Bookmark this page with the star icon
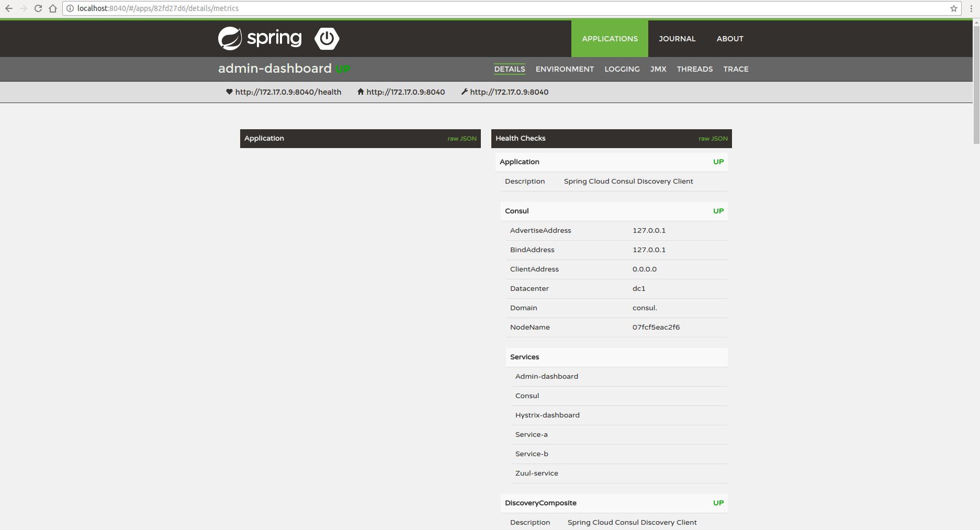Screen dimensions: 980x530 click(954, 8)
